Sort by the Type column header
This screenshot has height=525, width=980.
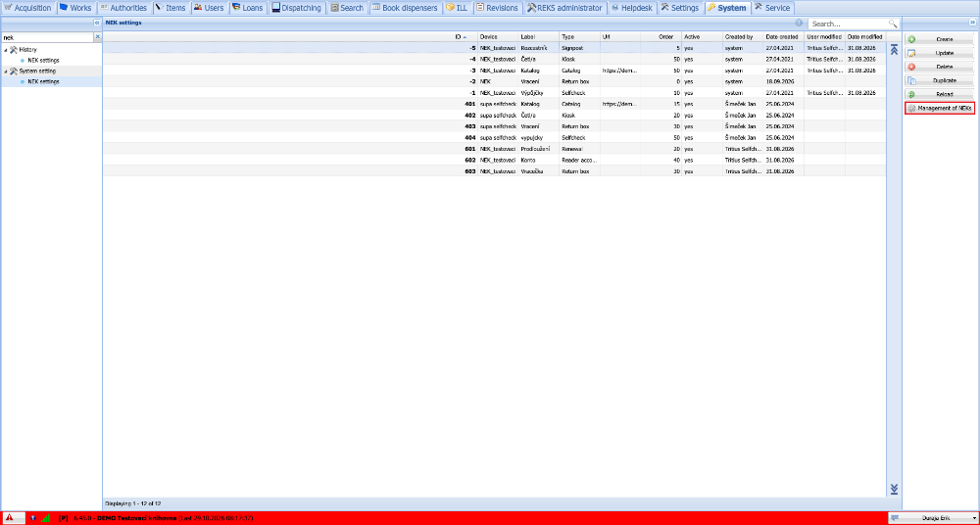pos(579,37)
